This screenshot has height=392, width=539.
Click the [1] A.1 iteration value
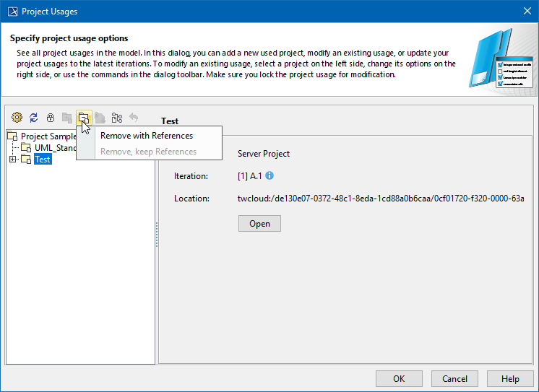click(x=249, y=176)
